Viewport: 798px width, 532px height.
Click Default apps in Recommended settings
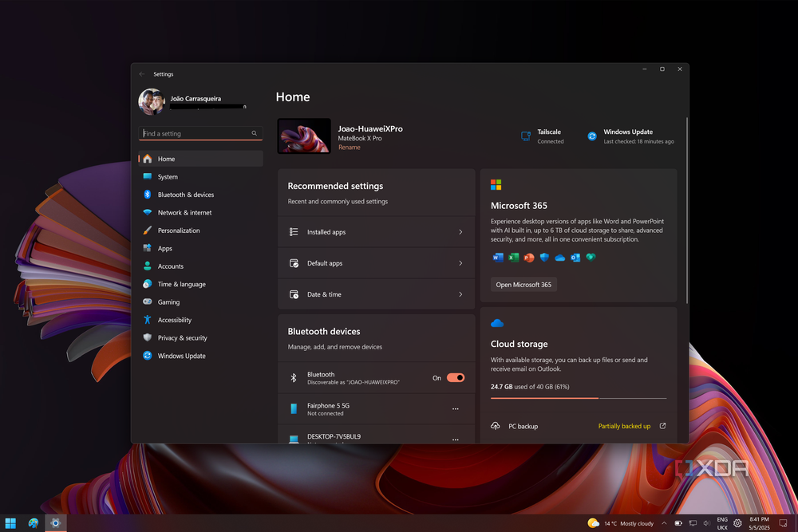click(x=377, y=263)
